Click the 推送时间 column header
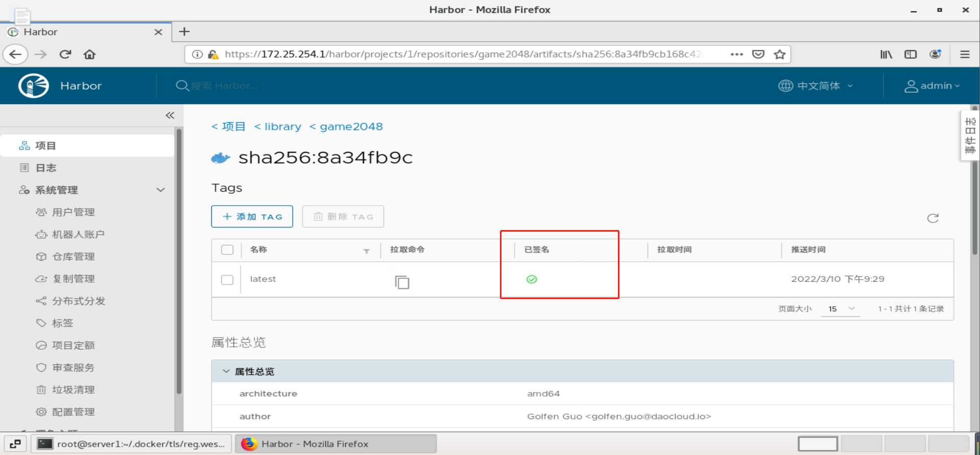The width and height of the screenshot is (980, 455). tap(808, 249)
